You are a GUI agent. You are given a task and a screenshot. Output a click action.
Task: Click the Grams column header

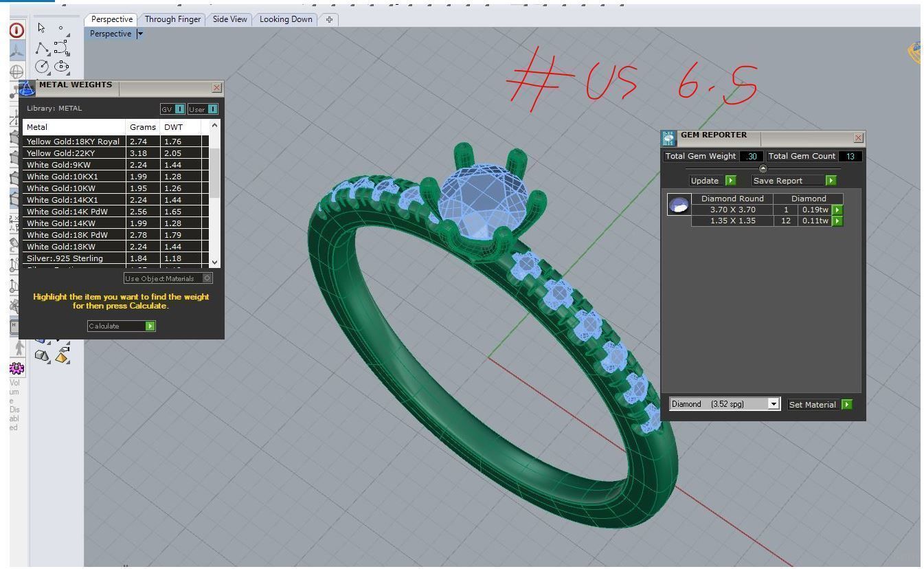[143, 127]
